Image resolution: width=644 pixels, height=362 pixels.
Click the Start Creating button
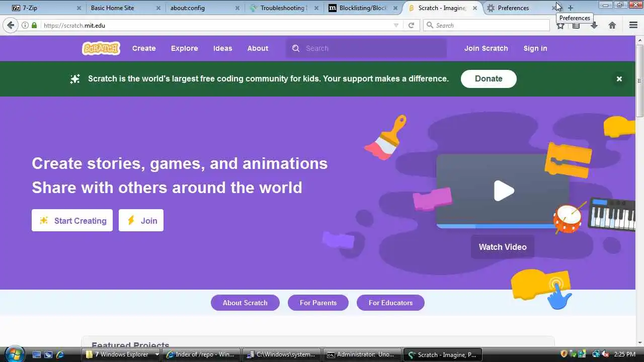click(72, 220)
